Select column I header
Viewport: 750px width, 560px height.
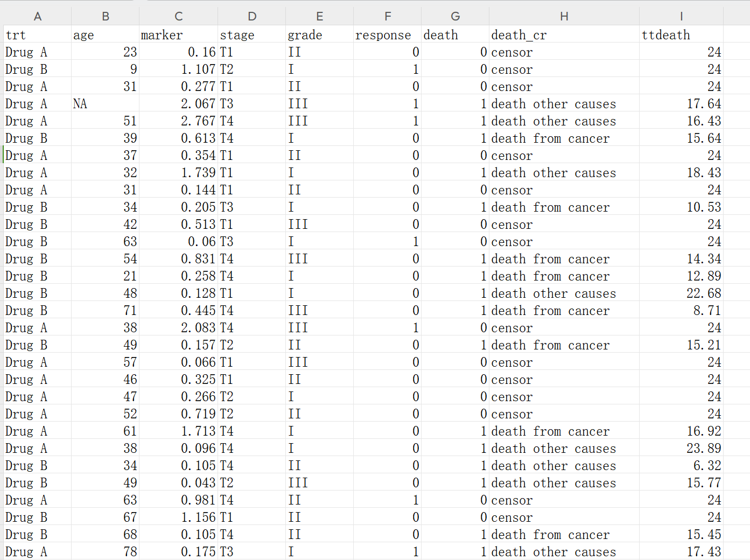681,16
